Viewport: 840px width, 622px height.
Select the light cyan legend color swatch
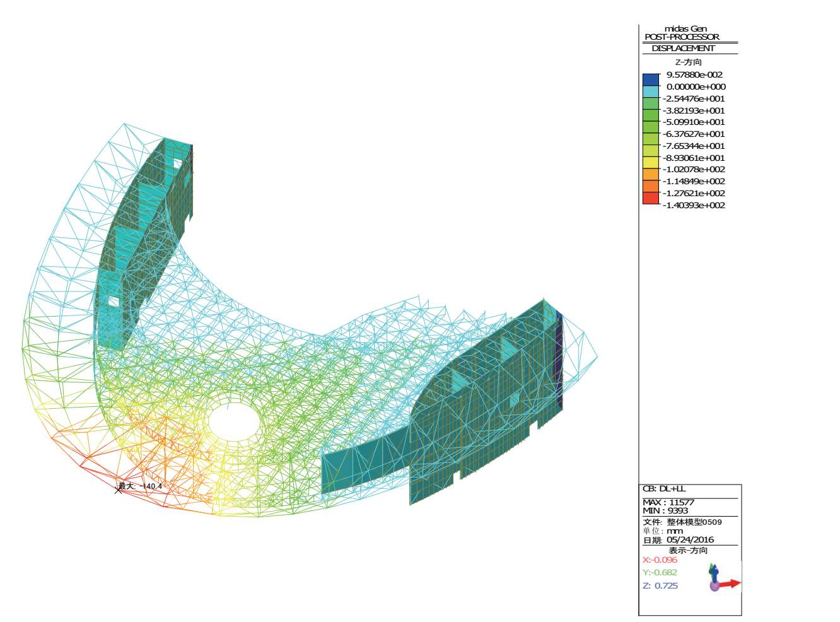pos(650,91)
